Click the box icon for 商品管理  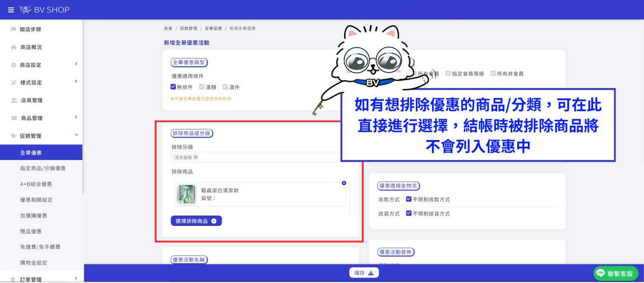pos(14,118)
